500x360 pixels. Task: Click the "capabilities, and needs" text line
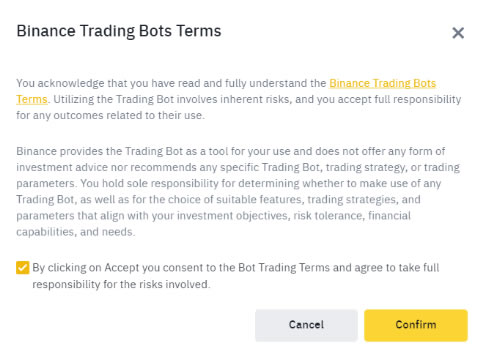click(x=76, y=232)
